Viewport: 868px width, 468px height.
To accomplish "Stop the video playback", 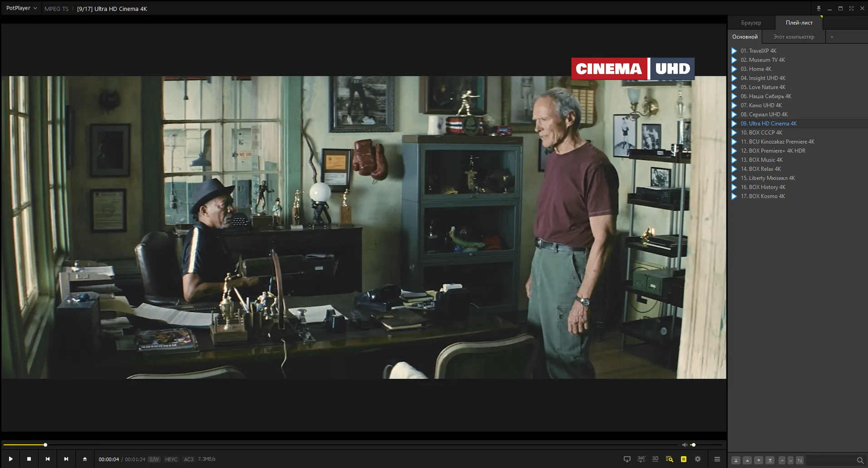I will click(29, 459).
